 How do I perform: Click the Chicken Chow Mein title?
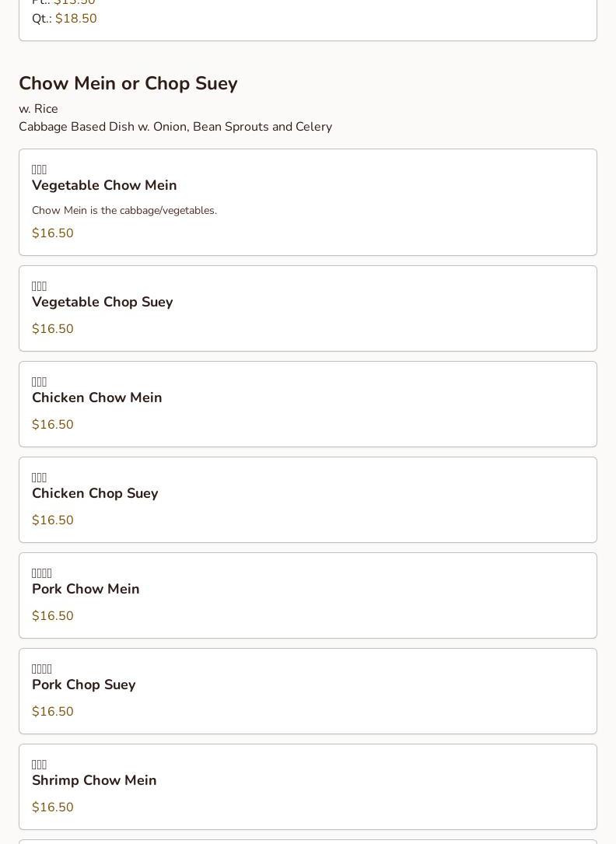96,397
